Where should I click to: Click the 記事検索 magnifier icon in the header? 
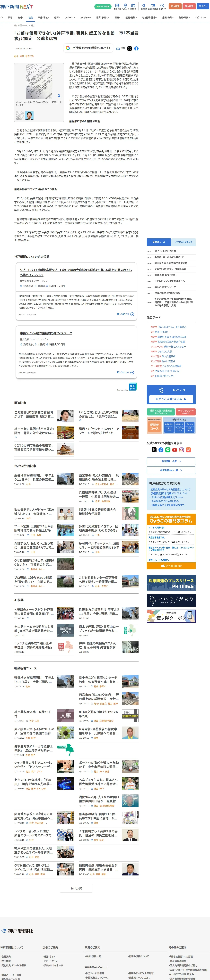point(144,7)
